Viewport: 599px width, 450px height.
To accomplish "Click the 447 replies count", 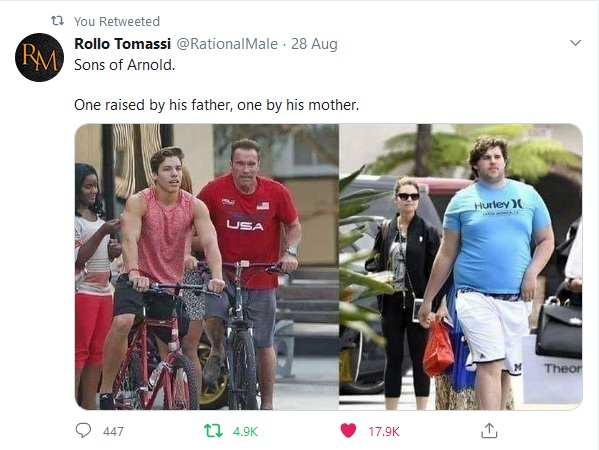I will point(113,432).
